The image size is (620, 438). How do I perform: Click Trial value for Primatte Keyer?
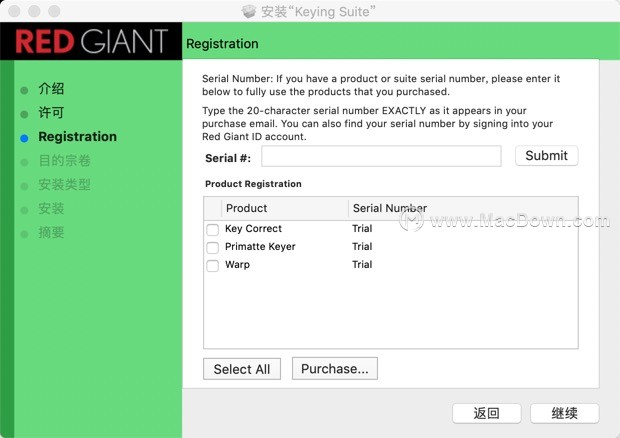pos(362,247)
